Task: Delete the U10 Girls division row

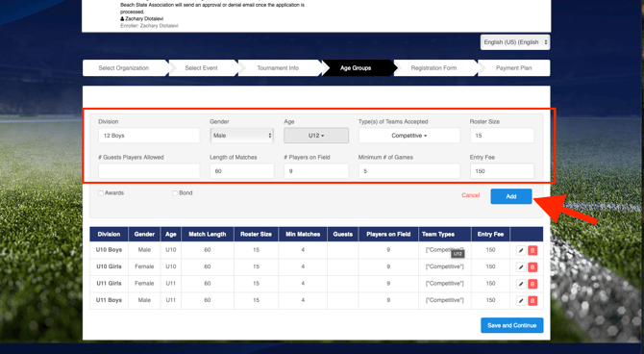Action: pyautogui.click(x=533, y=267)
